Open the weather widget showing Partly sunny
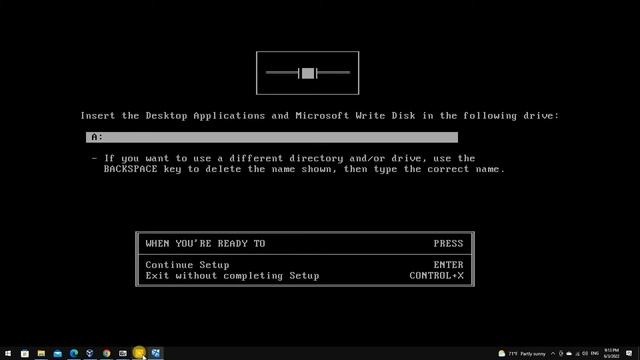Viewport: 640px width, 360px height. 522,353
